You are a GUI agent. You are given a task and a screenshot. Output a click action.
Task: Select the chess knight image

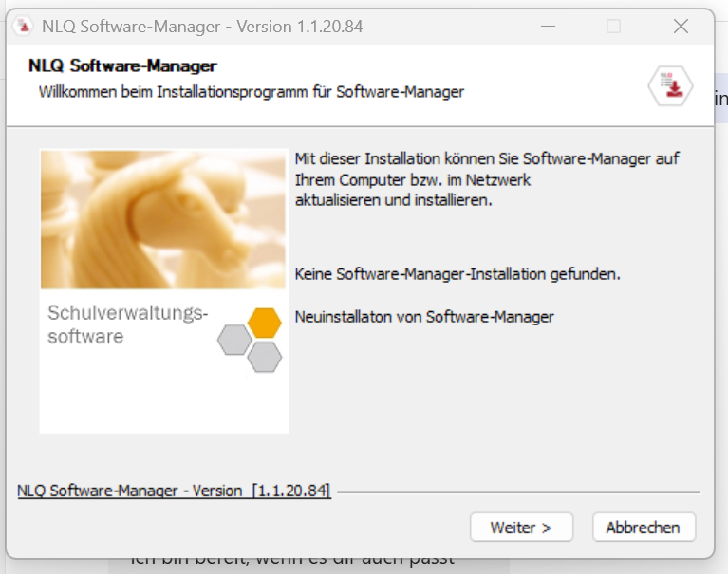click(x=162, y=219)
